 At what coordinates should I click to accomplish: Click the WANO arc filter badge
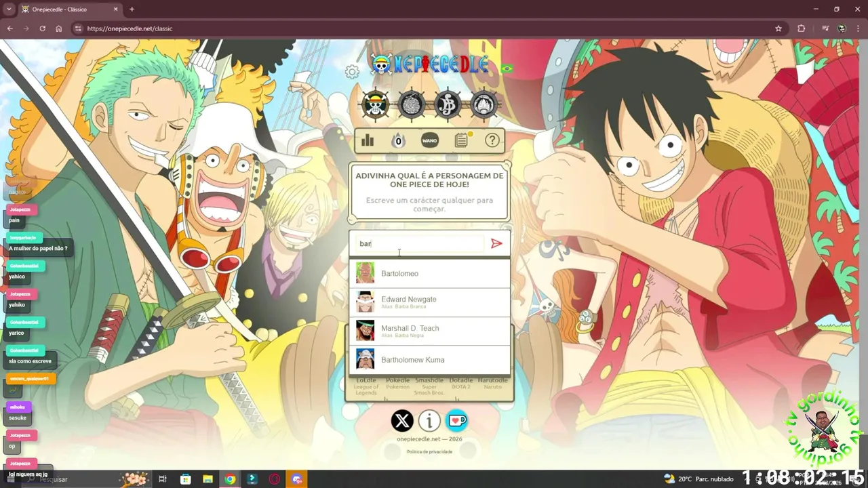point(430,140)
